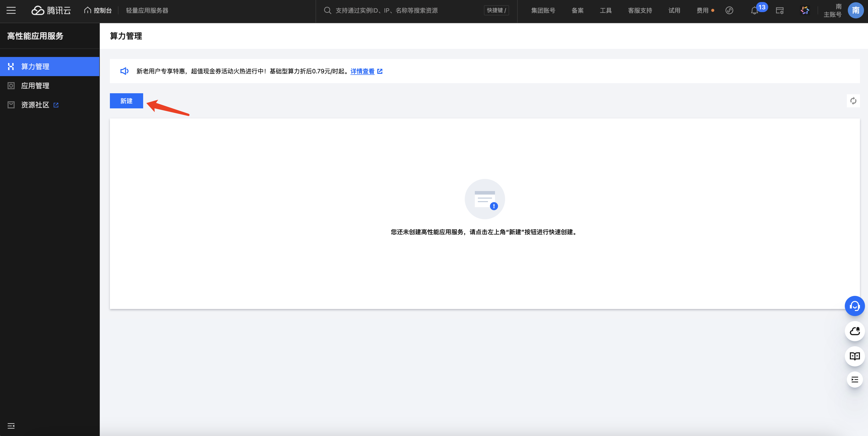Expand the floating list menu icon
868x436 pixels.
tap(855, 380)
